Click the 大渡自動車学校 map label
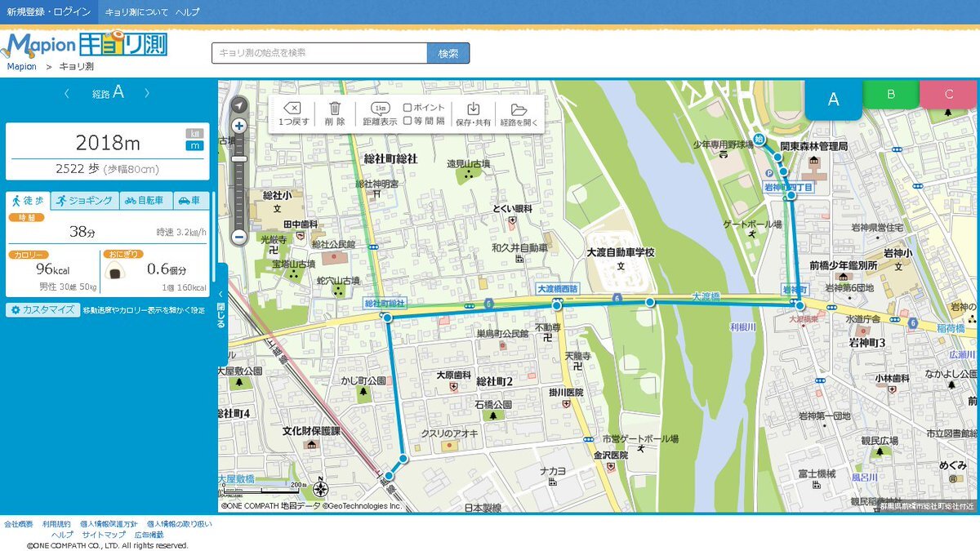 click(x=621, y=252)
